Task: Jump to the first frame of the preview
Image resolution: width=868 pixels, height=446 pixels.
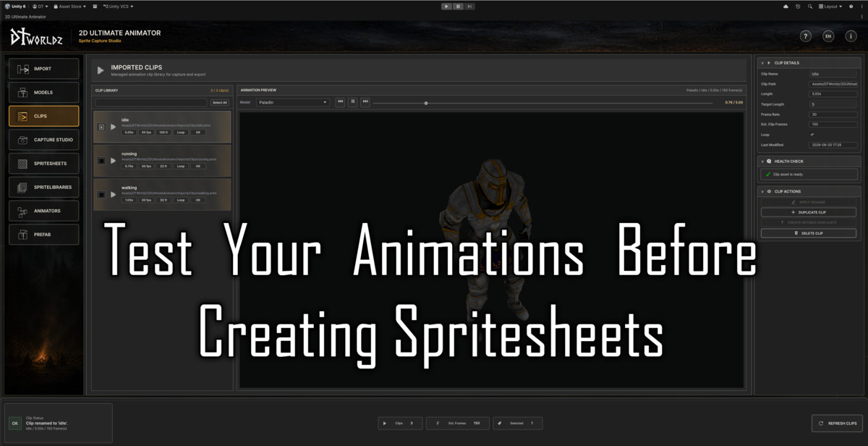Action: pyautogui.click(x=340, y=102)
